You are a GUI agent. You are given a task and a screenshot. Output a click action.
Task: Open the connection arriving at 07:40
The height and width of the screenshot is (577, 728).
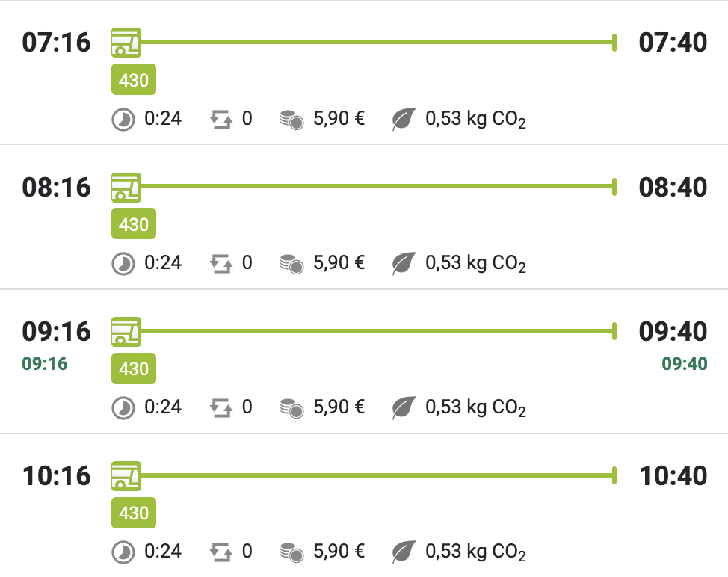point(364,72)
